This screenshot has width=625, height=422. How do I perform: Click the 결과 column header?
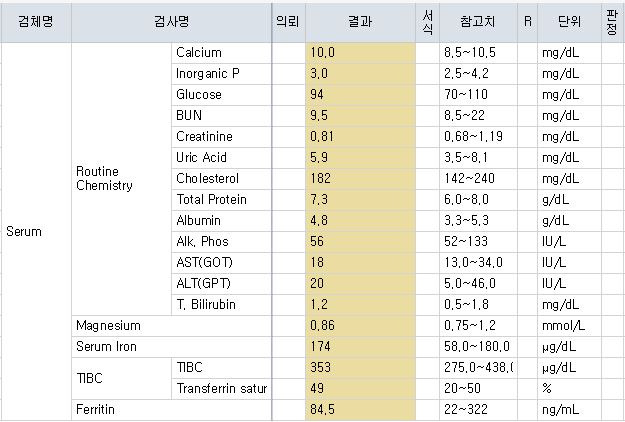(x=360, y=21)
